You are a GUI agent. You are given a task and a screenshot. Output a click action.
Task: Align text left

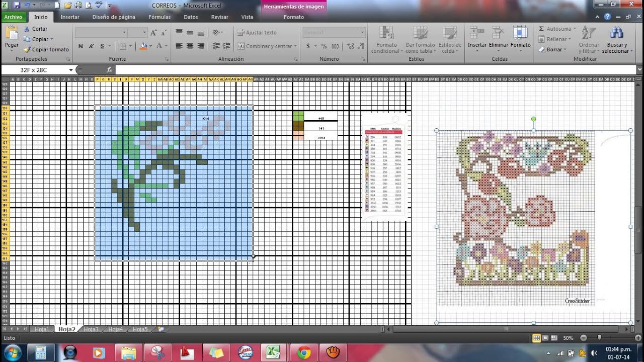pos(179,46)
